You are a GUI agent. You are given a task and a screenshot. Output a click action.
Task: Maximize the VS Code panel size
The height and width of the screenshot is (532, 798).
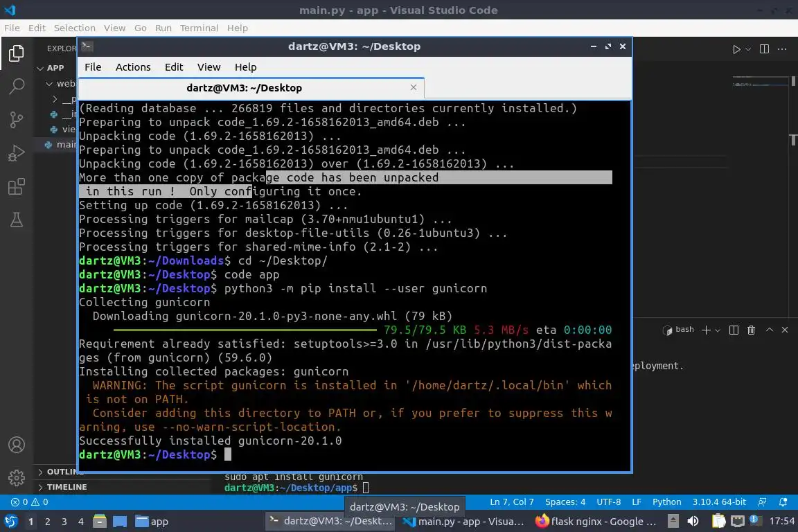[770, 330]
